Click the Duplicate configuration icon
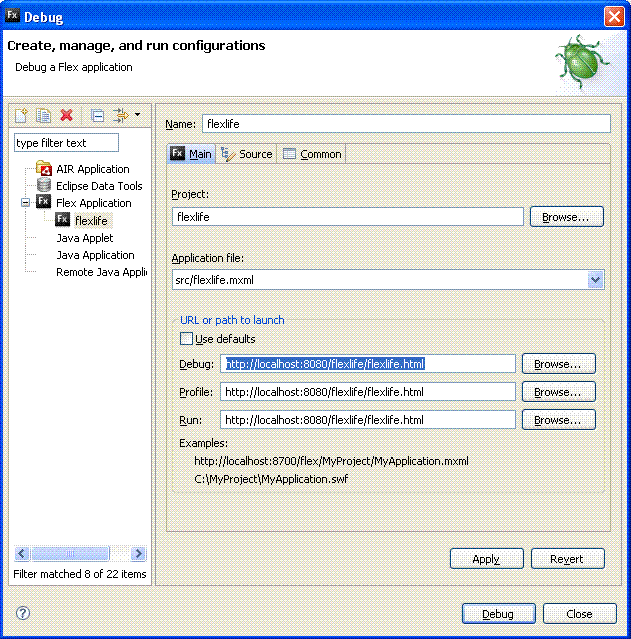Screen dimensions: 631x639 pyautogui.click(x=44, y=116)
